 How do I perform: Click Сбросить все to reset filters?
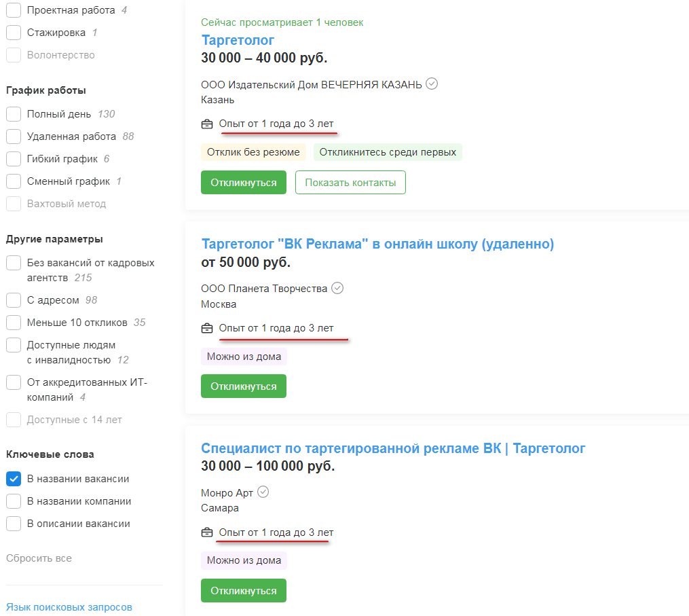[x=39, y=558]
